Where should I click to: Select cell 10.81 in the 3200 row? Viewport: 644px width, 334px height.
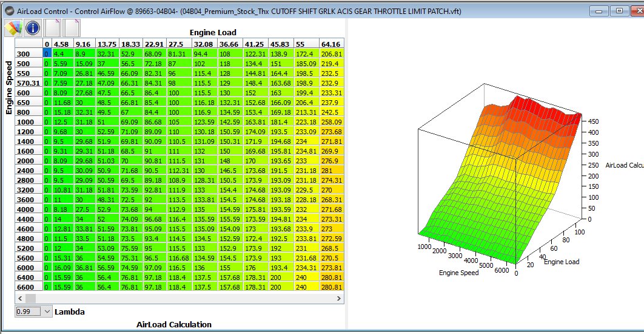click(x=63, y=189)
